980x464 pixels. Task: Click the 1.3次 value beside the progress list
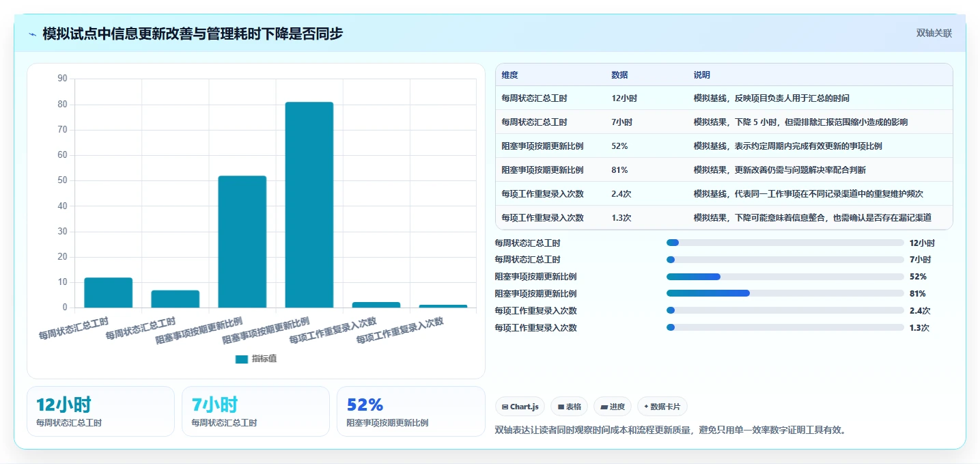coord(919,328)
